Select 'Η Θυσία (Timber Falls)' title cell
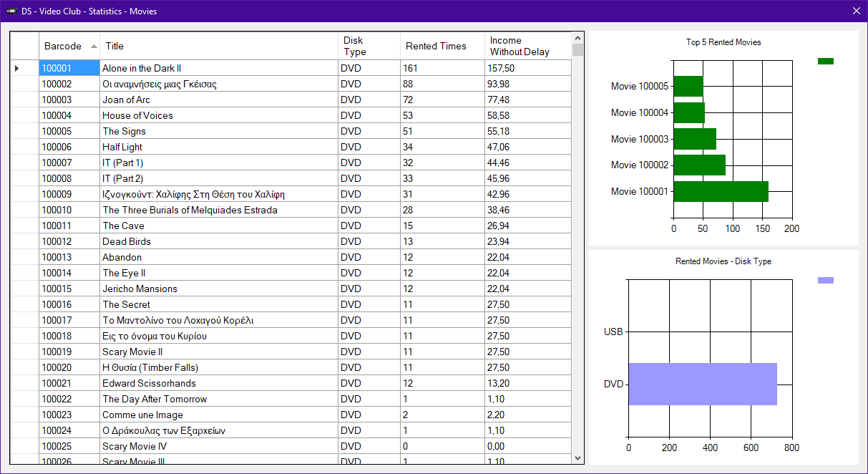This screenshot has height=474, width=868. click(x=219, y=367)
